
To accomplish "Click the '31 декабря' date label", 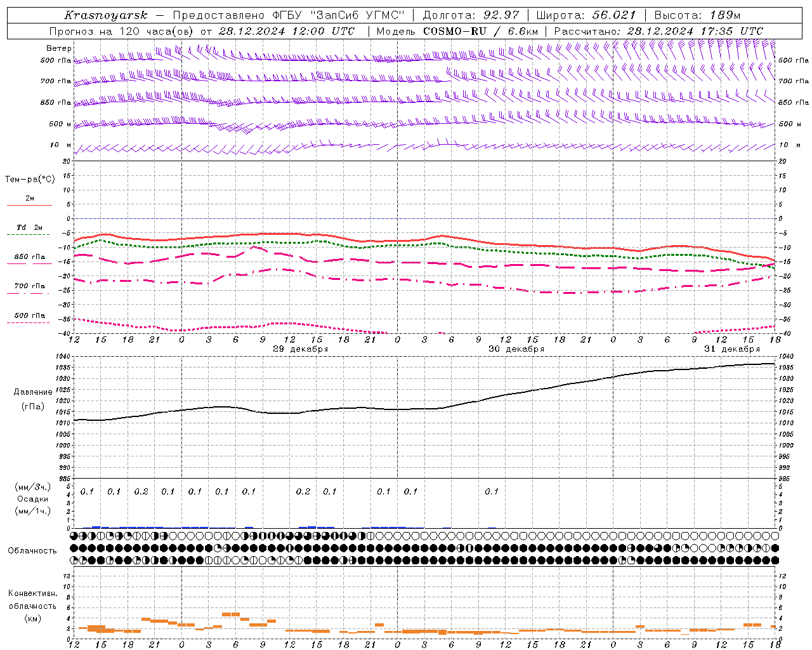I will [731, 349].
